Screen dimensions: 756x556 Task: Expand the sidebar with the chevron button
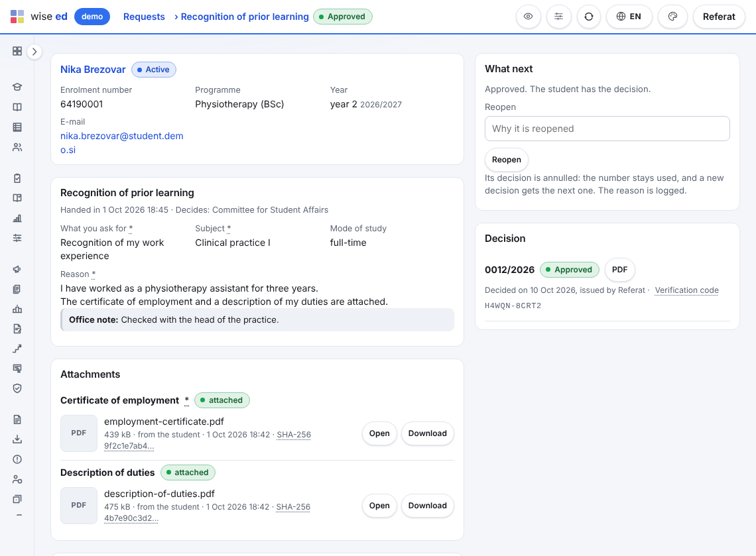34,52
